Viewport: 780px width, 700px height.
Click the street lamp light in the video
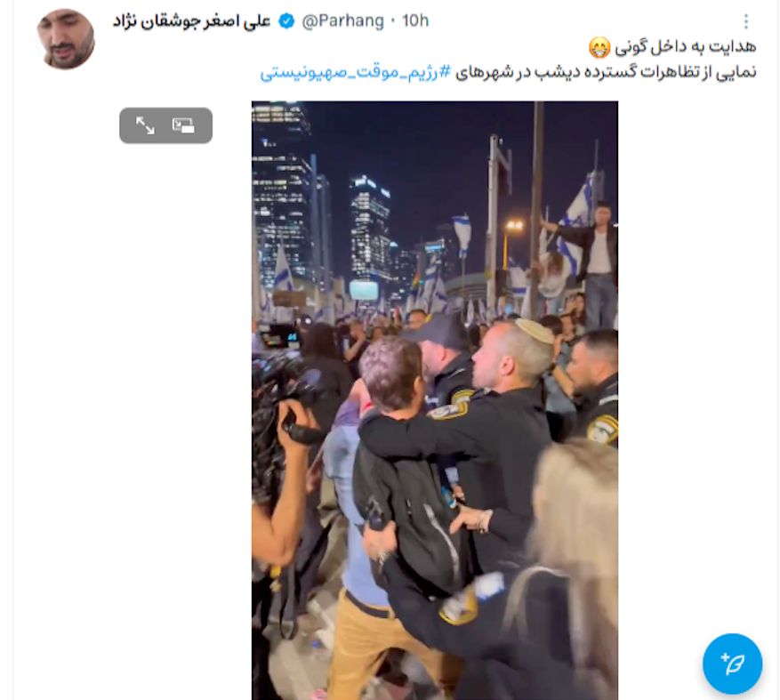(x=514, y=225)
